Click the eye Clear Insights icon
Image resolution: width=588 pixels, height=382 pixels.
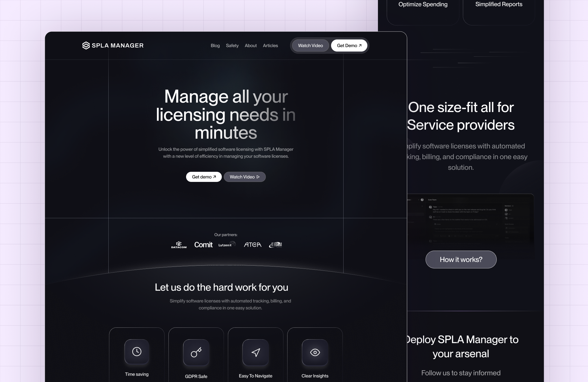315,352
